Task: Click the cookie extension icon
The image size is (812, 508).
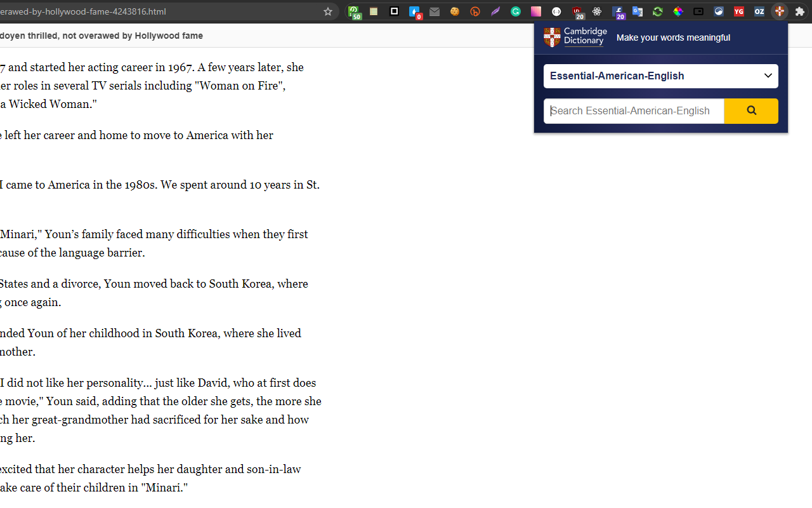Action: click(455, 11)
